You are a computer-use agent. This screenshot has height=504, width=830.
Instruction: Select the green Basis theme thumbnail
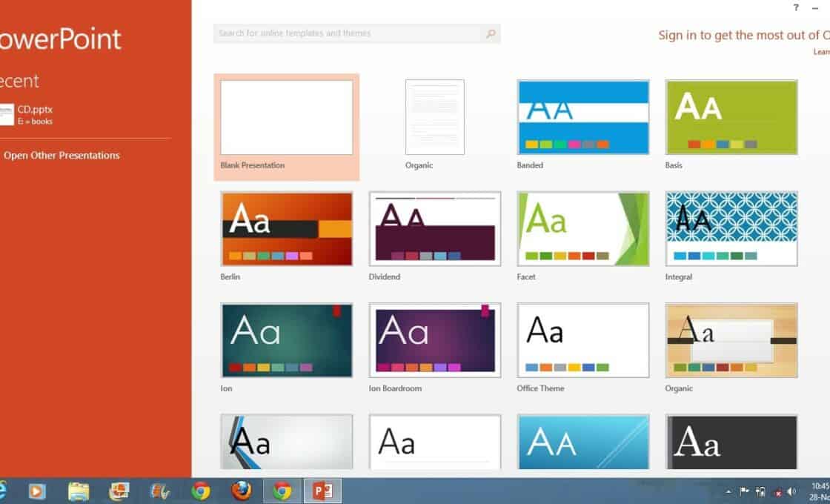pyautogui.click(x=731, y=117)
